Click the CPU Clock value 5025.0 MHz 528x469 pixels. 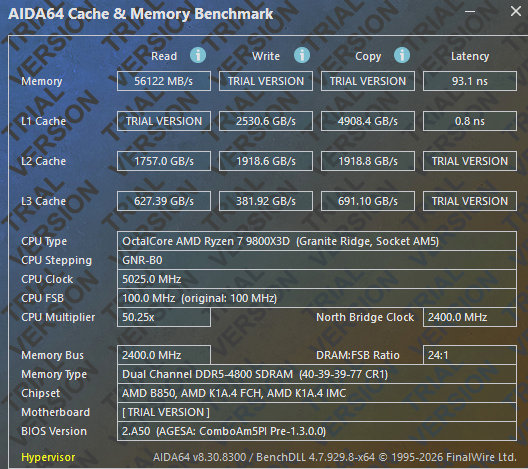317,279
